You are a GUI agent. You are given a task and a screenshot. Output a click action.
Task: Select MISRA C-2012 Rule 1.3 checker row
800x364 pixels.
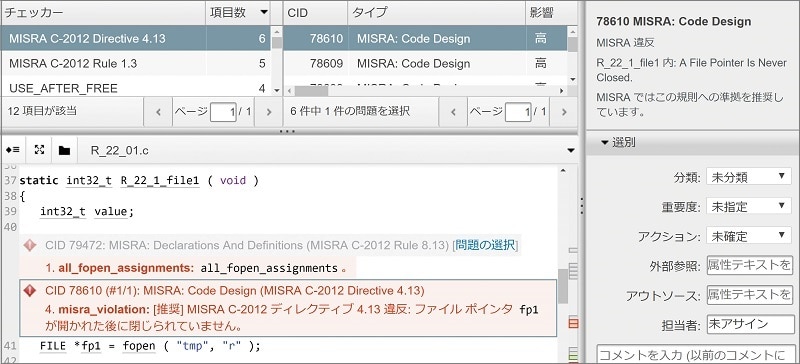(x=136, y=63)
